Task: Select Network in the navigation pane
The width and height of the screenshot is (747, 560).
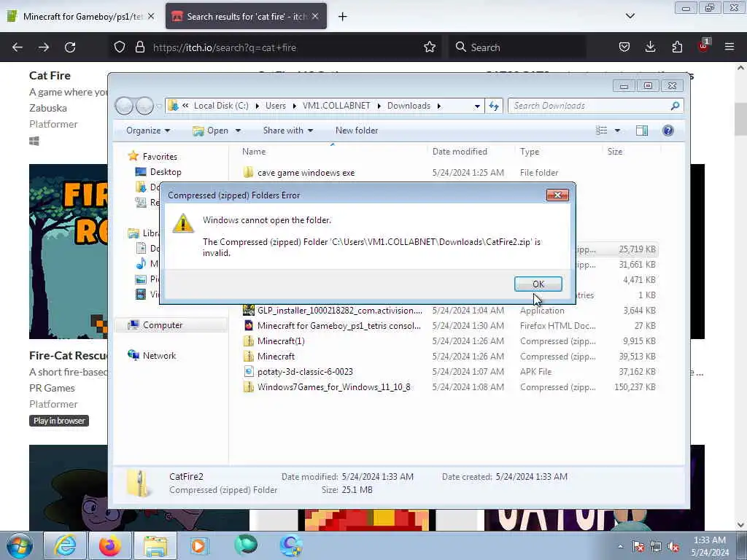Action: click(x=152, y=356)
